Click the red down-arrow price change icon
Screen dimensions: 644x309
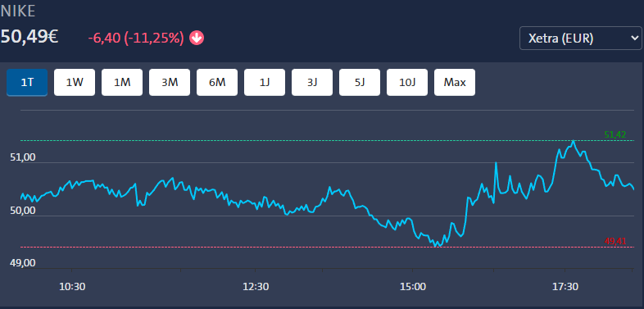[x=197, y=39]
